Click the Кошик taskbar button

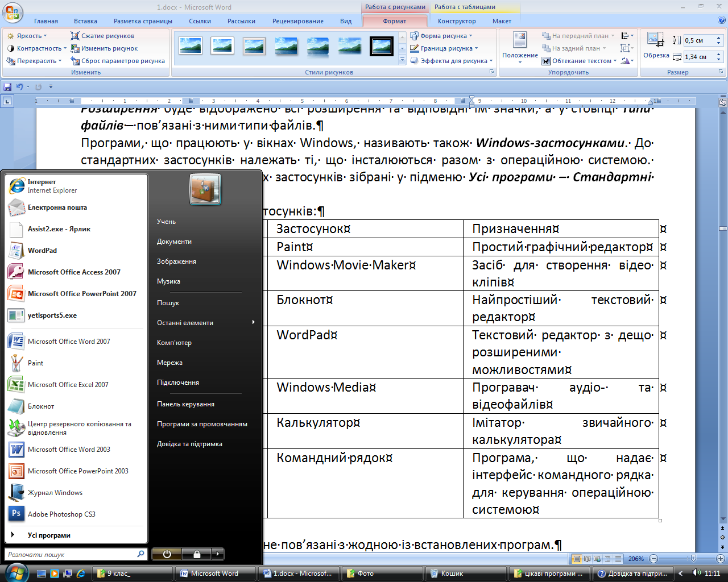point(465,573)
